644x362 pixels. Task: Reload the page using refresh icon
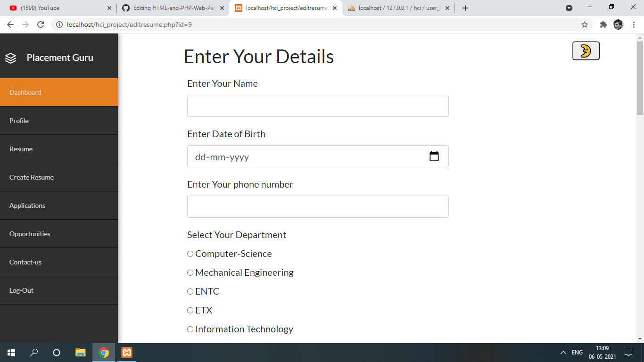click(41, 25)
